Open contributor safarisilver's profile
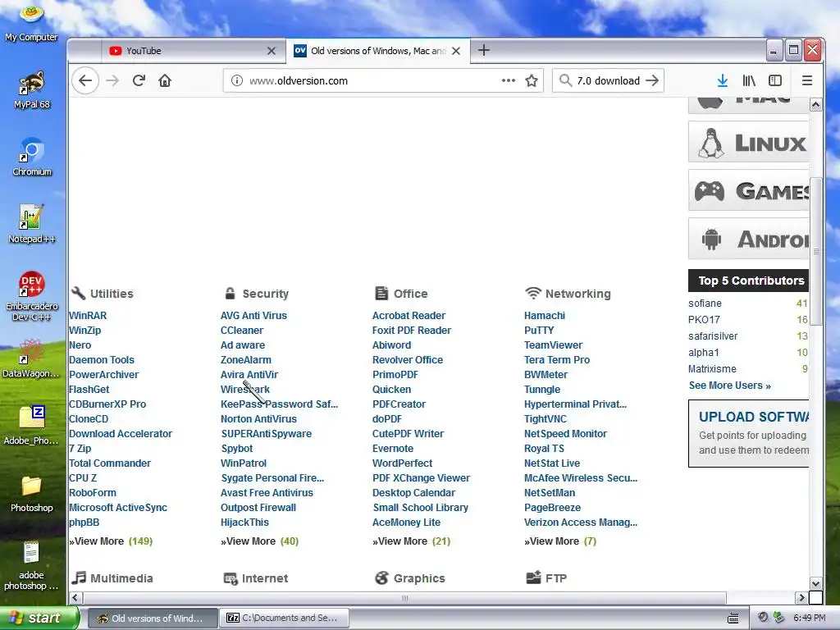The height and width of the screenshot is (630, 840). click(713, 336)
